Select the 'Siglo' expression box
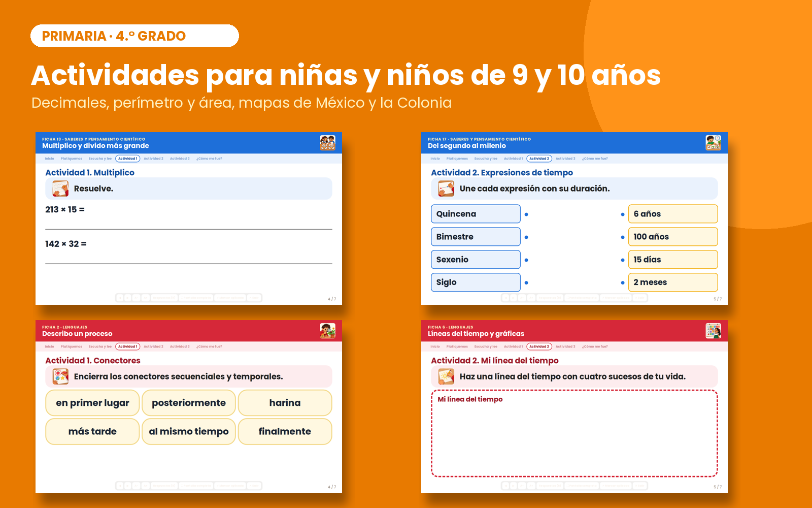The width and height of the screenshot is (812, 508). coord(476,282)
